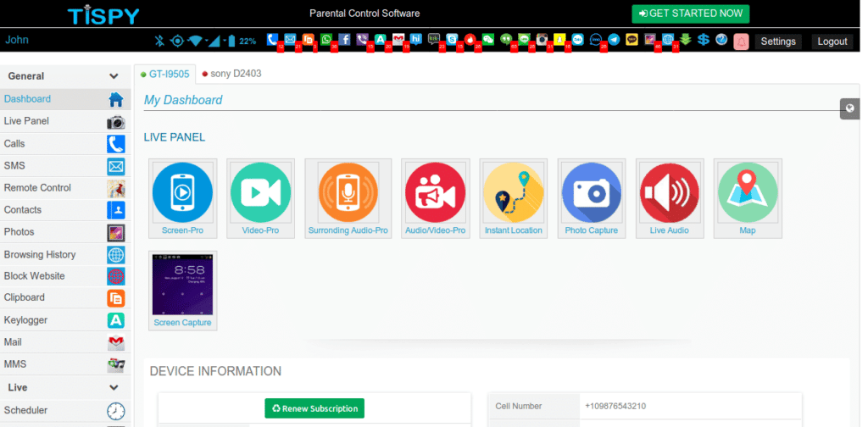Open Tinder icon in top bar

[470, 39]
